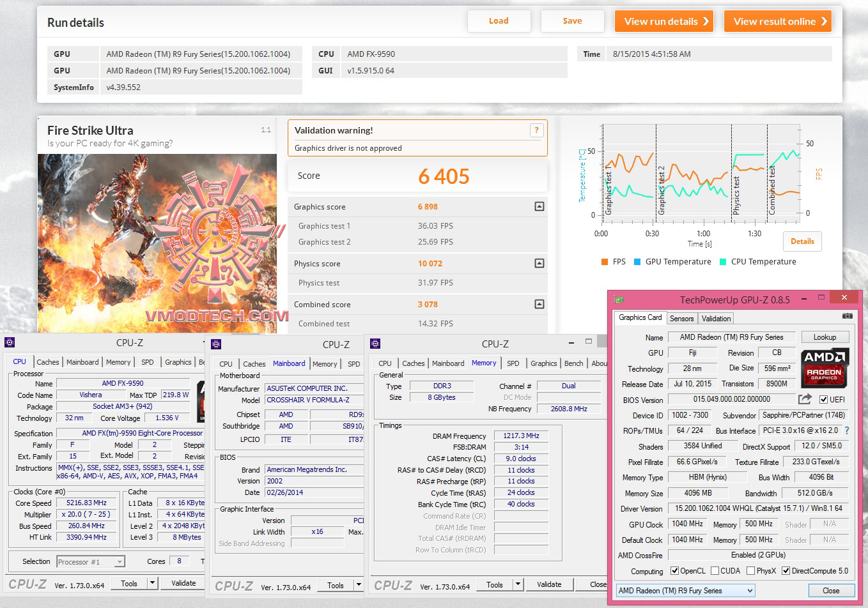The width and height of the screenshot is (868, 608).
Task: Click the GPU-Z title bar app icon
Action: click(x=619, y=299)
